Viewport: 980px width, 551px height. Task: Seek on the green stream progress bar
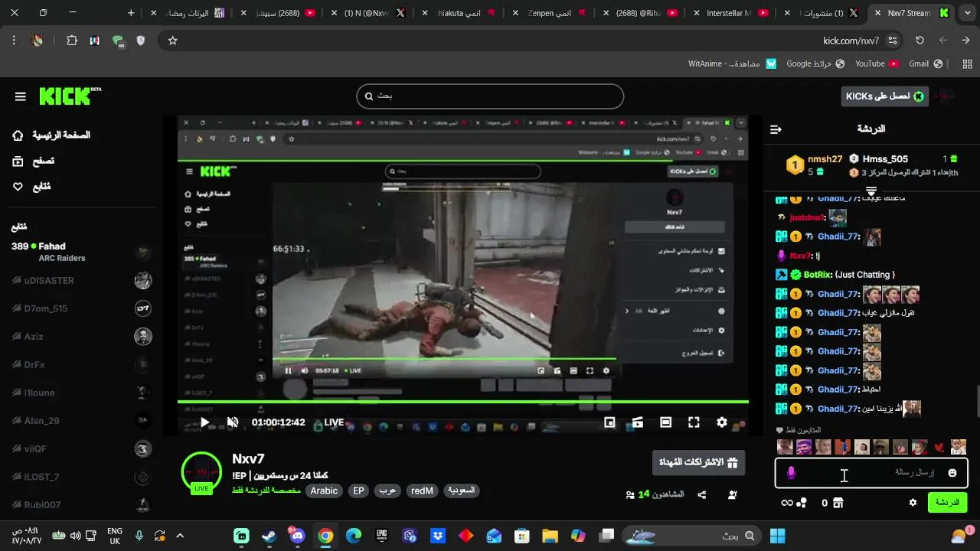pos(463,402)
